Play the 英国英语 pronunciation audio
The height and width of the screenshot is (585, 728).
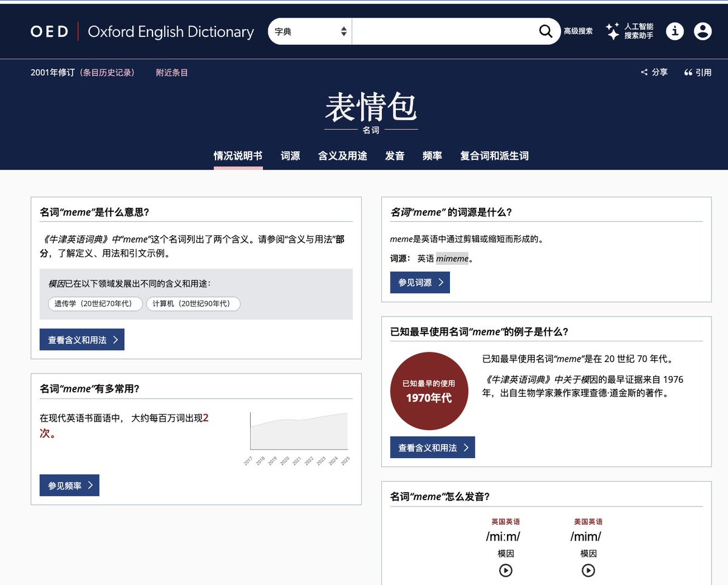pos(506,570)
